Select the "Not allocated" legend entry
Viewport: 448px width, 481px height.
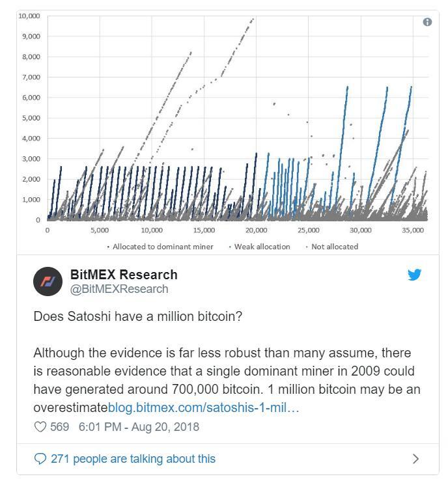[332, 247]
